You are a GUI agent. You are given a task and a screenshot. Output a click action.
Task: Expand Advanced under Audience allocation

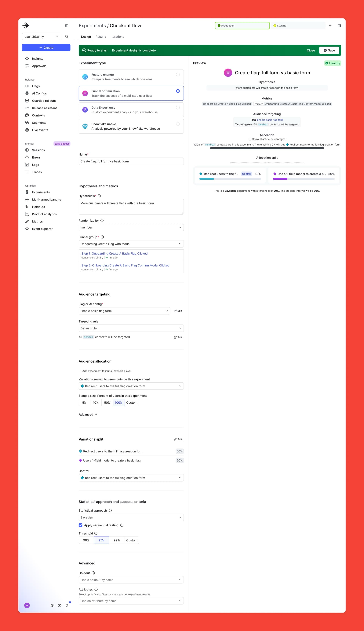(x=88, y=414)
